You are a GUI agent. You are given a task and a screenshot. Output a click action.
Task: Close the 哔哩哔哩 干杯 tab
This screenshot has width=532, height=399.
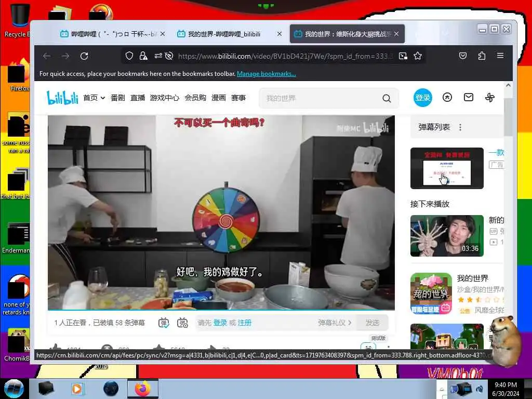click(163, 34)
